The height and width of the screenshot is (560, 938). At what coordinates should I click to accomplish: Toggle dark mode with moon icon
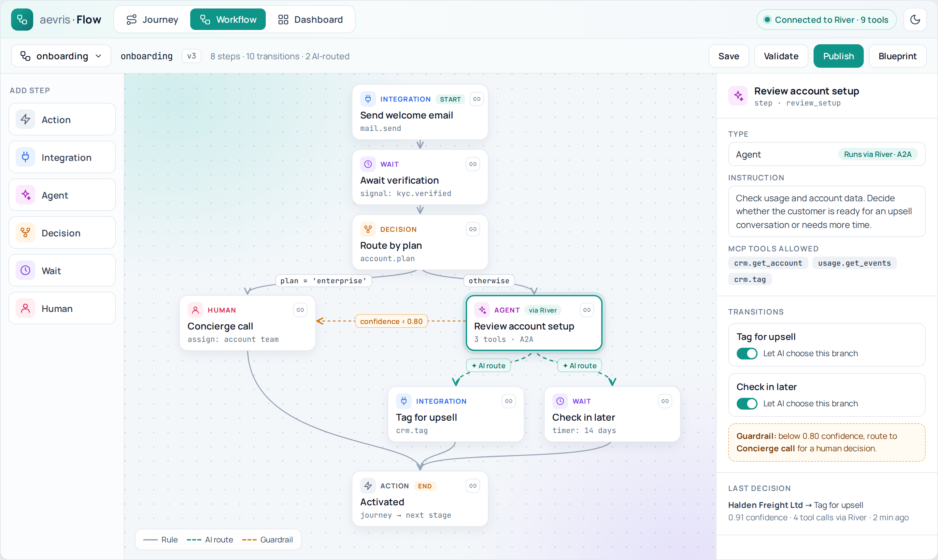[x=915, y=20]
